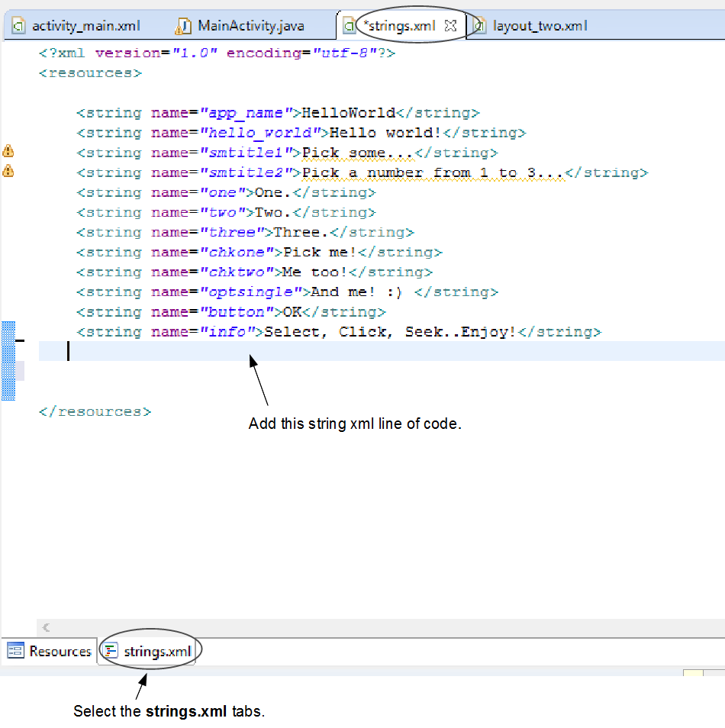Image resolution: width=725 pixels, height=728 pixels.
Task: Switch to the activity_main.xml editor tab
Action: (x=76, y=25)
